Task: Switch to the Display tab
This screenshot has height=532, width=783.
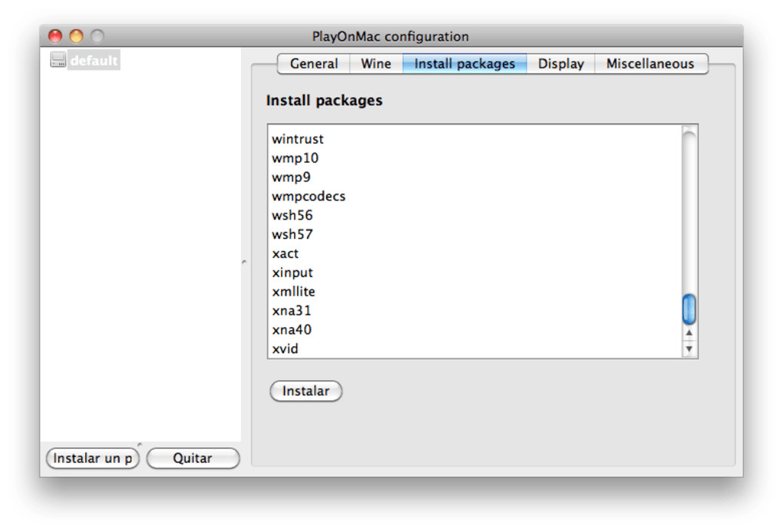Action: [560, 64]
